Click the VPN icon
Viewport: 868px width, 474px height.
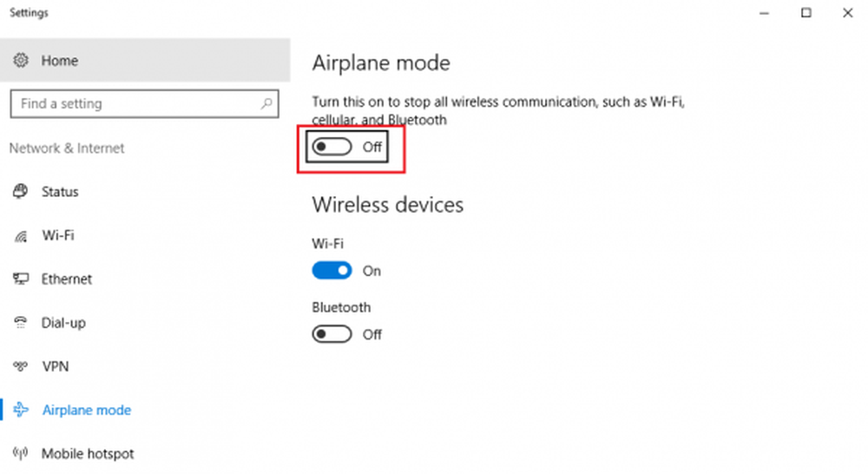pyautogui.click(x=22, y=366)
